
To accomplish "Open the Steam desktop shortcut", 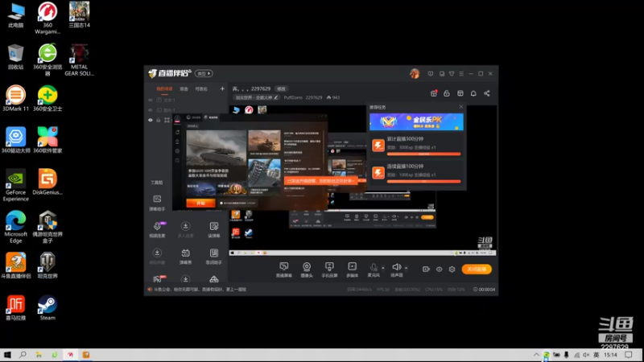I will (x=47, y=308).
